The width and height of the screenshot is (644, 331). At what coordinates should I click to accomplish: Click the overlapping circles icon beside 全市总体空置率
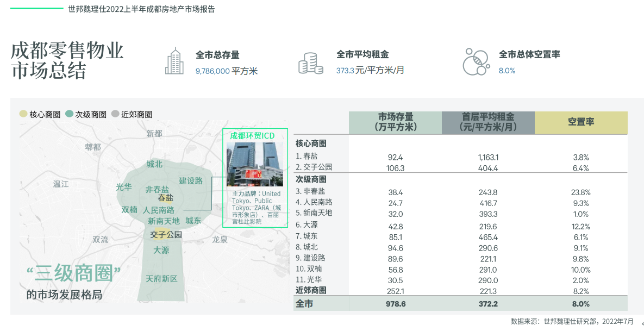coord(476,61)
